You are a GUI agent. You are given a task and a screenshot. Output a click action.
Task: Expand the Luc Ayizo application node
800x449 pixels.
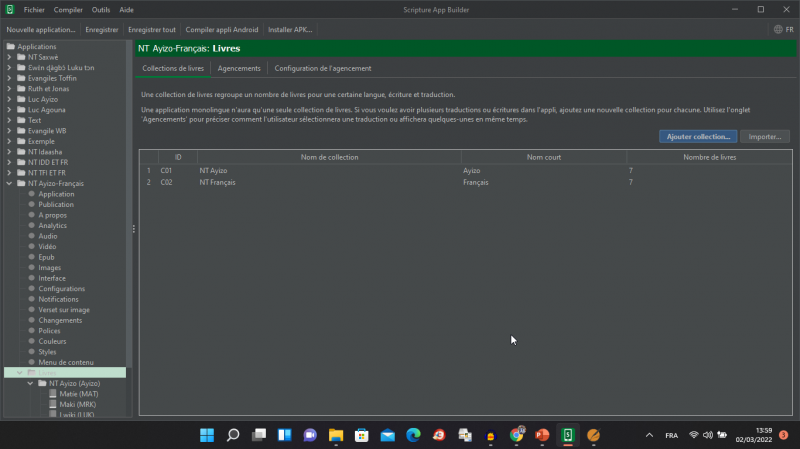pyautogui.click(x=10, y=99)
